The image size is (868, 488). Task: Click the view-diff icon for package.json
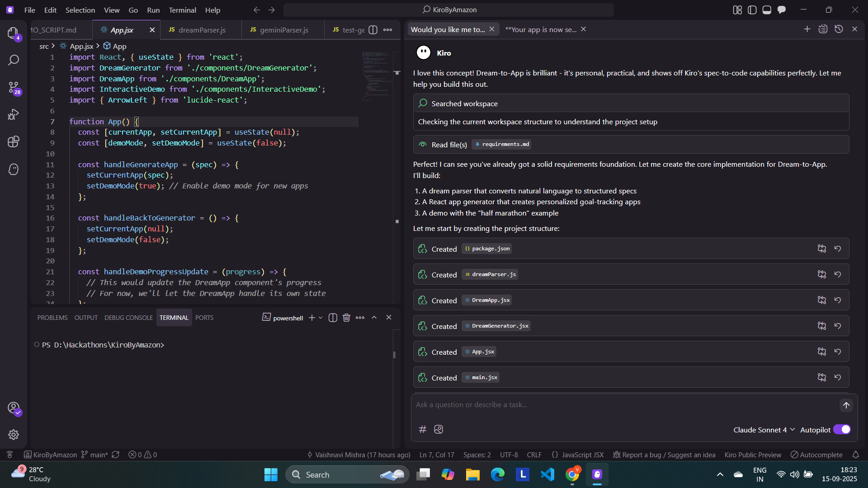821,249
